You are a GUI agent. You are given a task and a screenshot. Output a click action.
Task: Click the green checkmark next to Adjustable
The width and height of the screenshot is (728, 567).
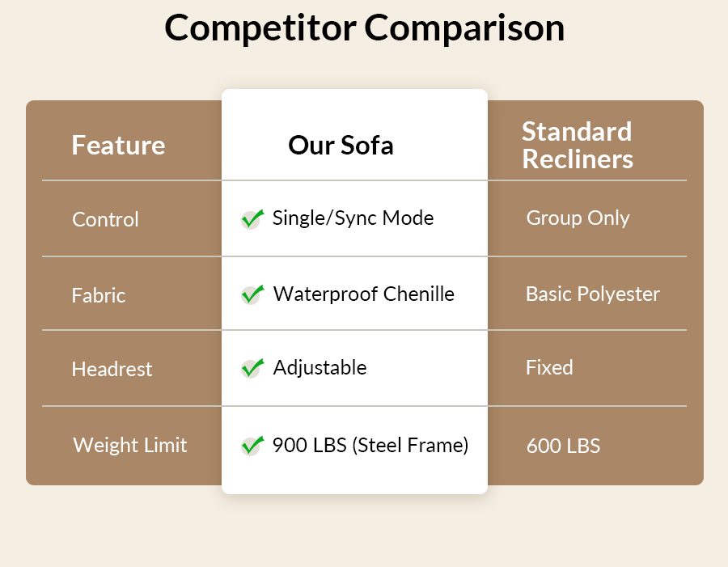(x=253, y=368)
